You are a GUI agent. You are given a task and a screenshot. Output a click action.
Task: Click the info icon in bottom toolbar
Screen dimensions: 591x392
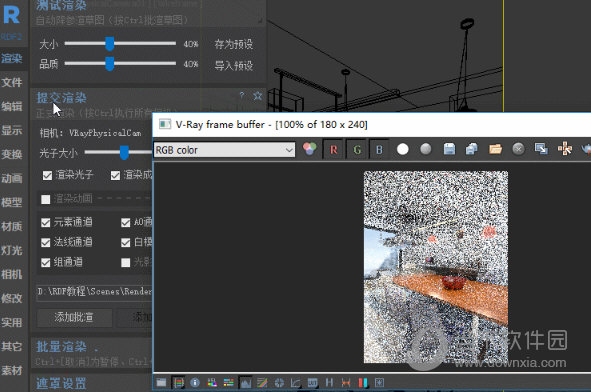point(195,383)
